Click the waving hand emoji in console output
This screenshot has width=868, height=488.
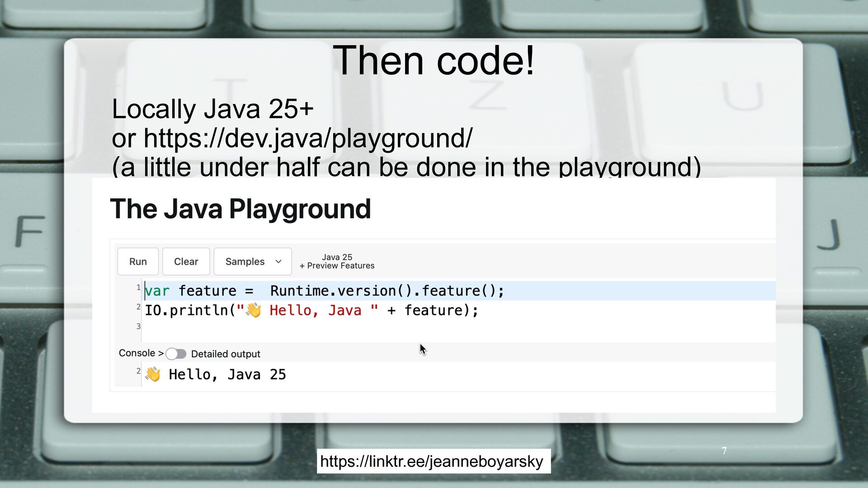coord(153,375)
